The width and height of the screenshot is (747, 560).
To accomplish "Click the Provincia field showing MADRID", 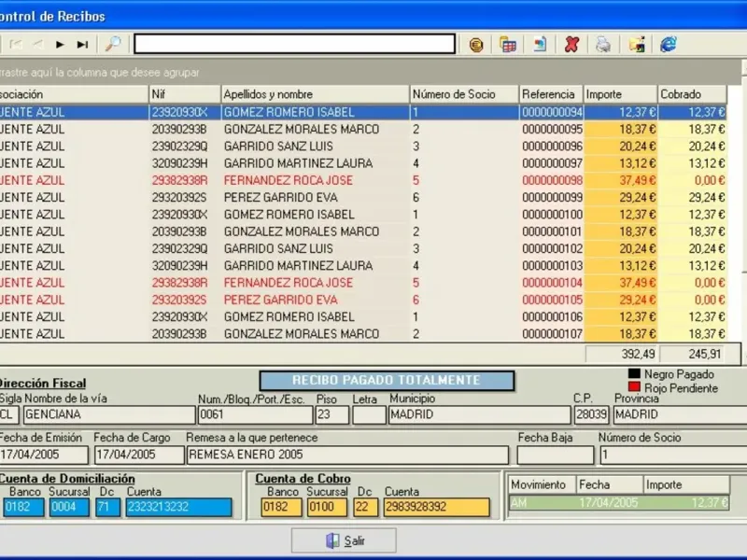I will point(680,414).
